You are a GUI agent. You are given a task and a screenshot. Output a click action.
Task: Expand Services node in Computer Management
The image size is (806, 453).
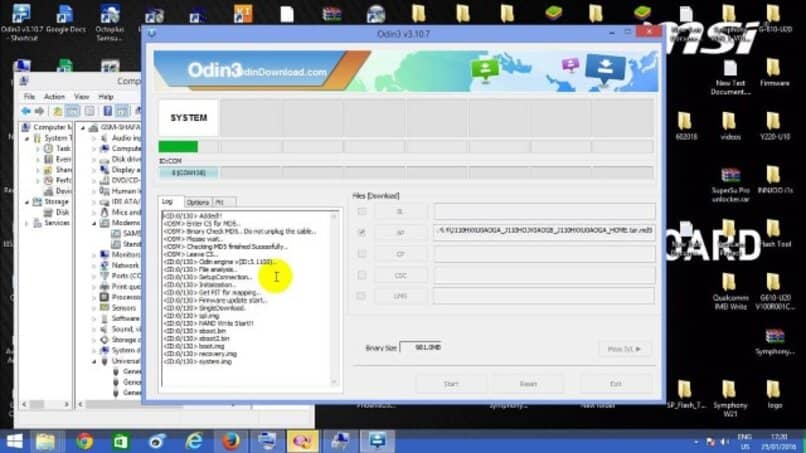(x=27, y=223)
